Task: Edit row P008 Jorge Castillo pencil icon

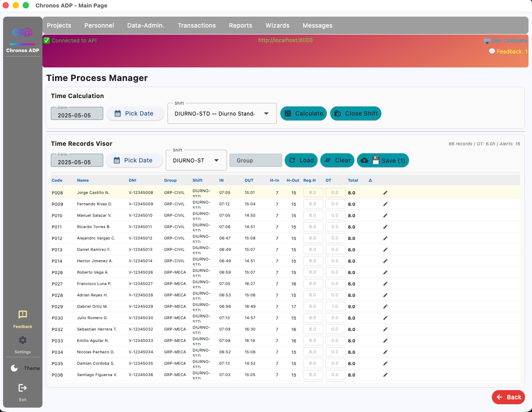Action: (x=385, y=193)
